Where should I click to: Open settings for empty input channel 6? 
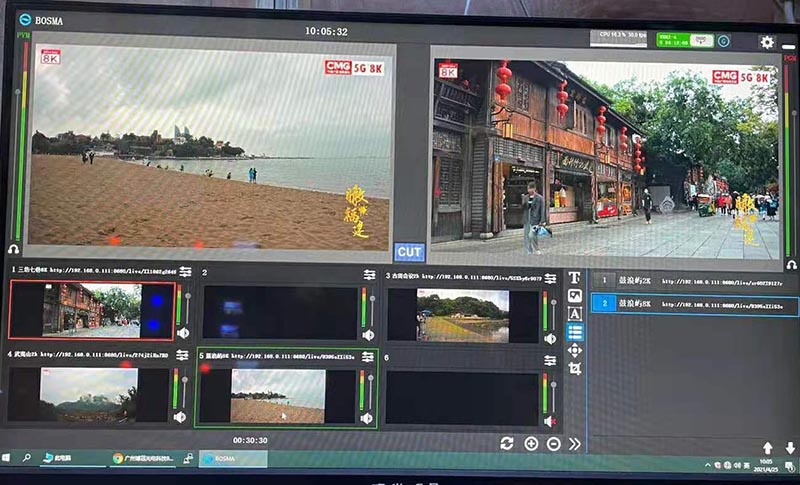click(x=549, y=361)
